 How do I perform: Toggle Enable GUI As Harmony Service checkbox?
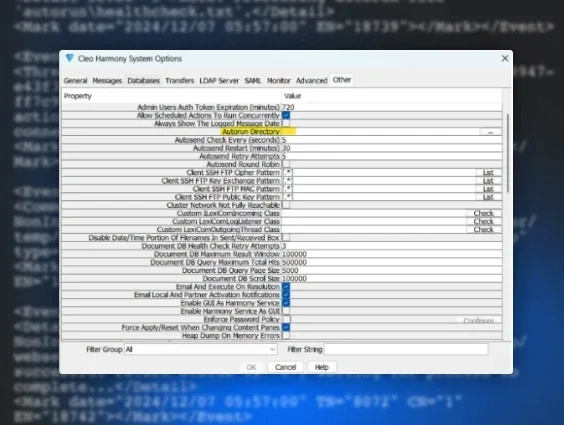286,303
